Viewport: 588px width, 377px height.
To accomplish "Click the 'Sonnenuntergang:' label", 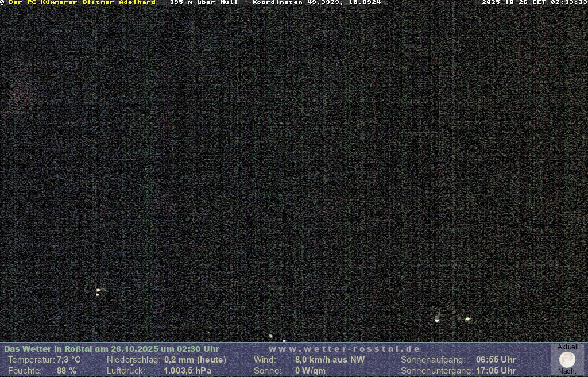I will coord(436,371).
